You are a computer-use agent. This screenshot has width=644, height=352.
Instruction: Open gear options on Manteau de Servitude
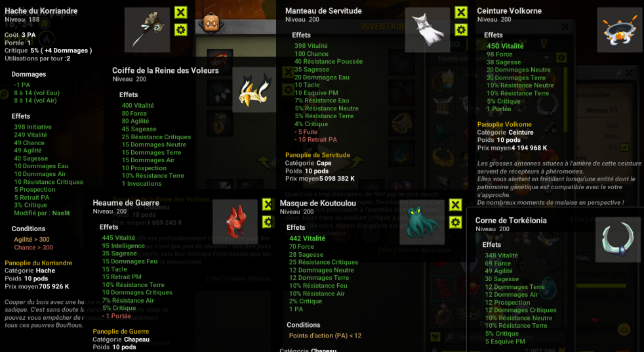[x=461, y=30]
